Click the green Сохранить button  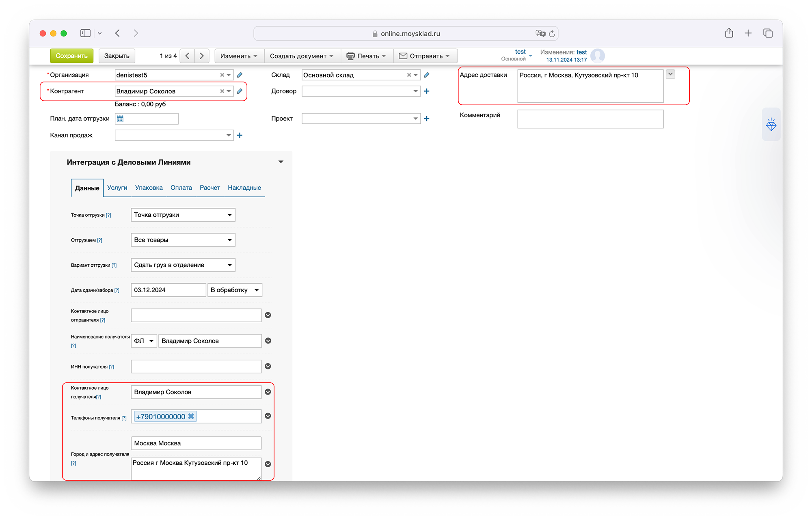[x=71, y=56]
